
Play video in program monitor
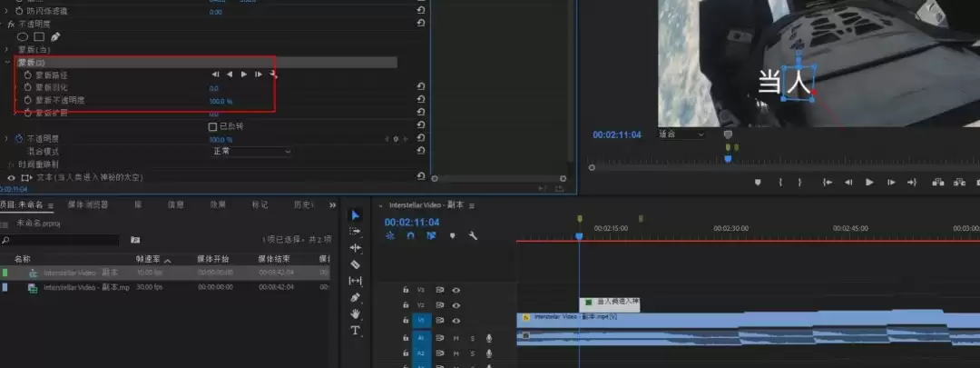point(869,182)
